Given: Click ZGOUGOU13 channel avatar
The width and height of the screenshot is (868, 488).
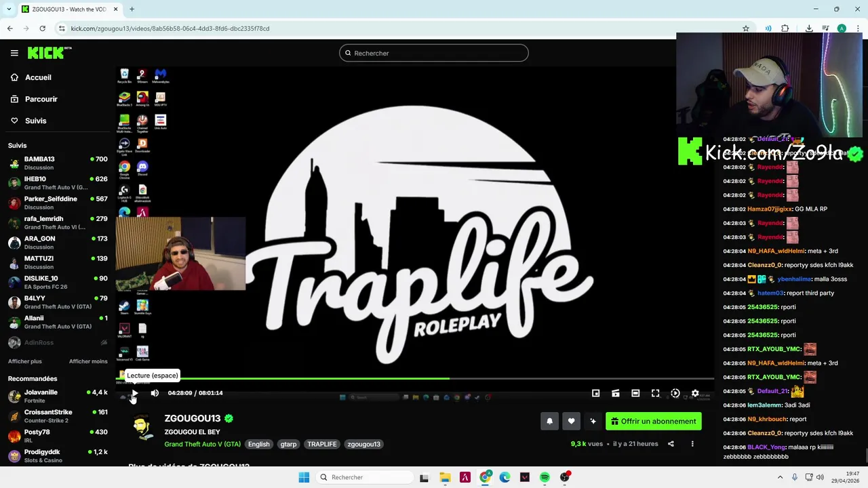Looking at the screenshot, I should click(142, 428).
